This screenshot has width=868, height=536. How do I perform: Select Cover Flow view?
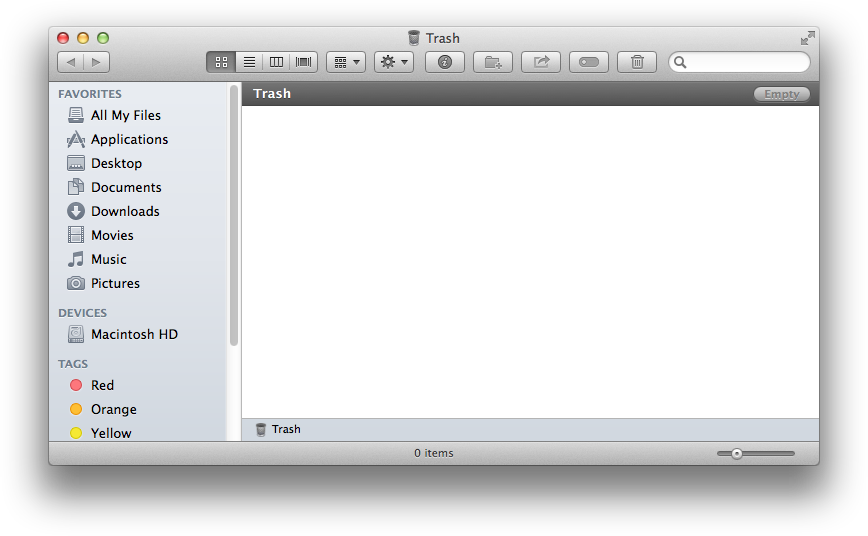[x=304, y=62]
